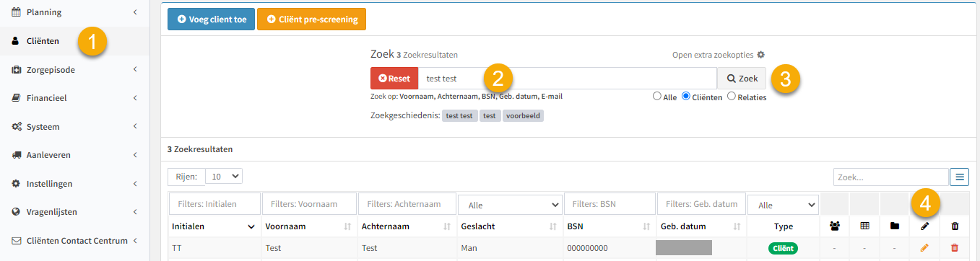
Task: Click 'test test' search history tag
Action: (460, 116)
